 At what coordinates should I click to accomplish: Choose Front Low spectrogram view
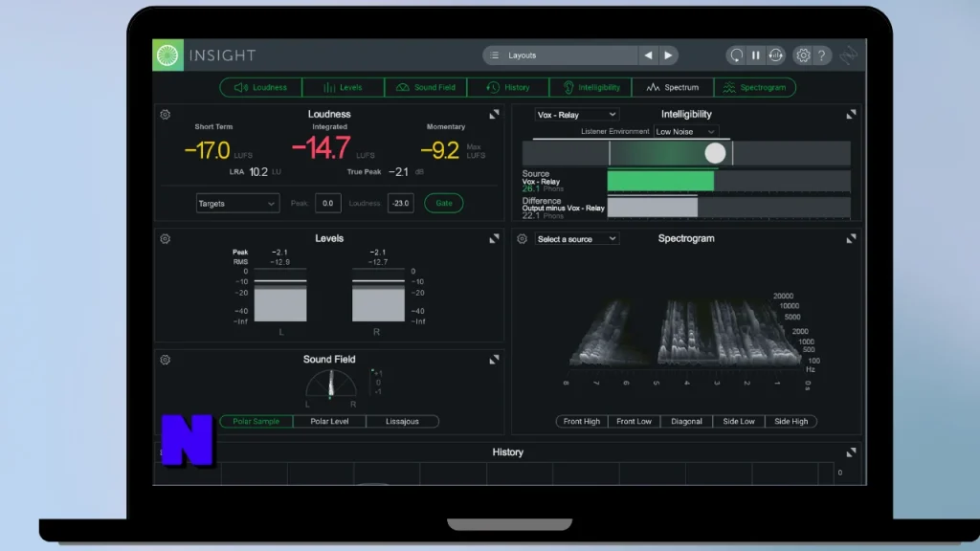[x=634, y=421]
